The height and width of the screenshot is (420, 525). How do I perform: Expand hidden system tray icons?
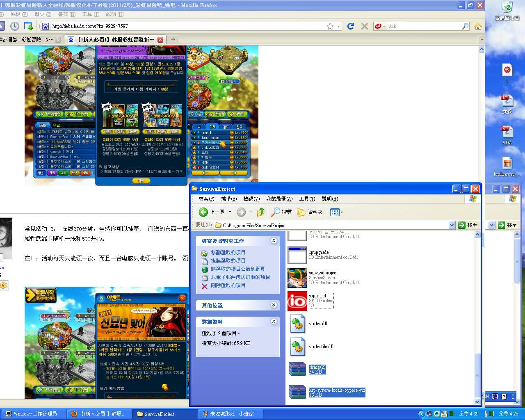(x=421, y=414)
